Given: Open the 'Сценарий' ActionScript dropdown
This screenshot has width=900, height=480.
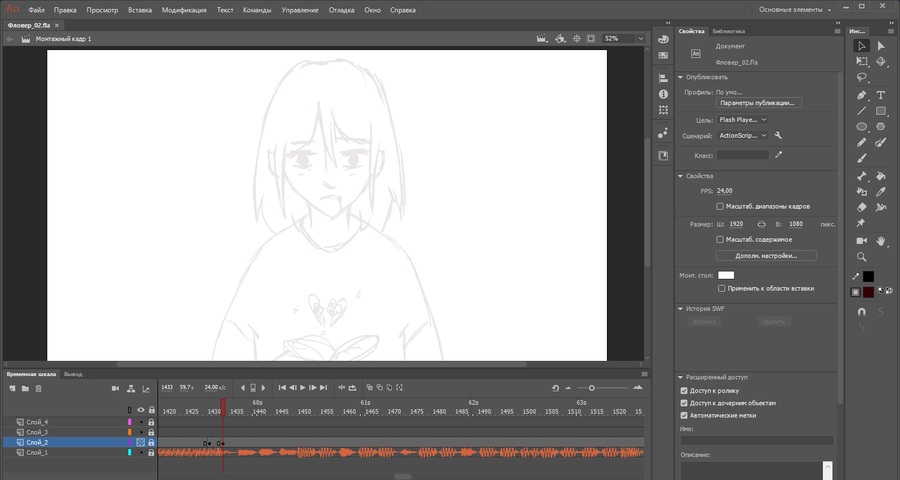Looking at the screenshot, I should 742,136.
